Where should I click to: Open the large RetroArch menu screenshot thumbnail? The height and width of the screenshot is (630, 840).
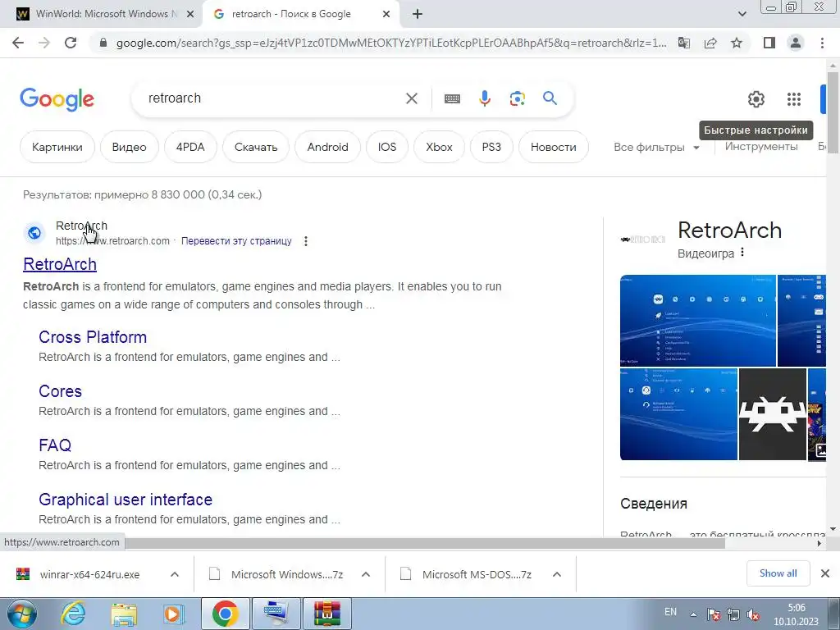click(697, 321)
